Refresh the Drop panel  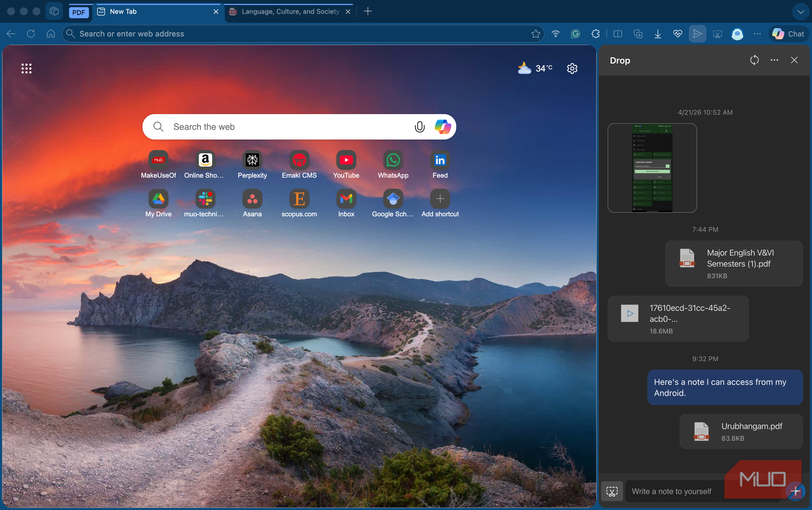click(x=754, y=60)
